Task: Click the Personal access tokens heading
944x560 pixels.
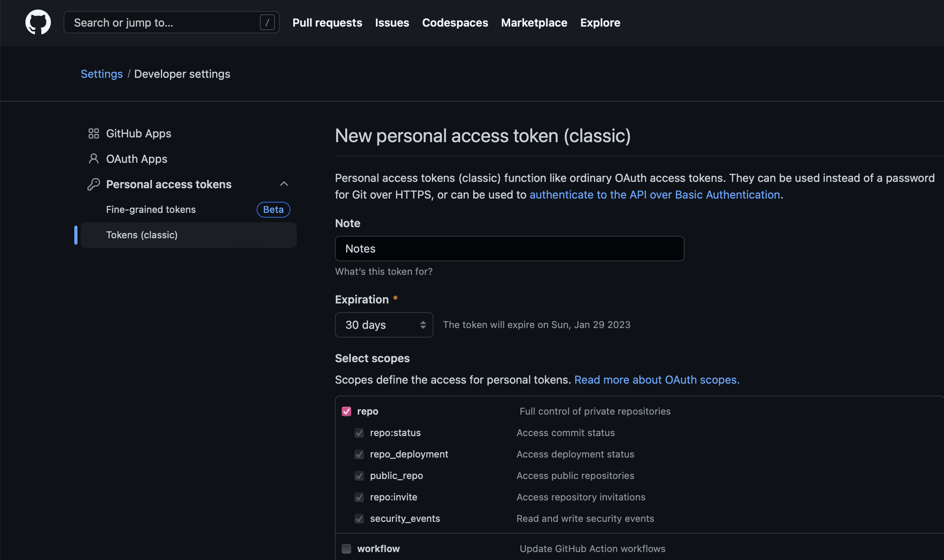Action: coord(169,184)
